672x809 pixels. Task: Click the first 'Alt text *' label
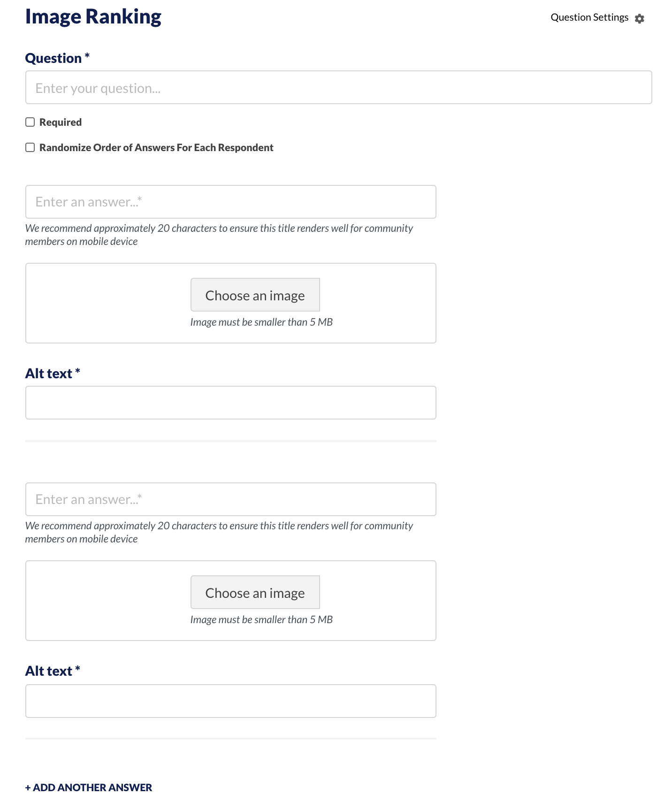(x=53, y=374)
